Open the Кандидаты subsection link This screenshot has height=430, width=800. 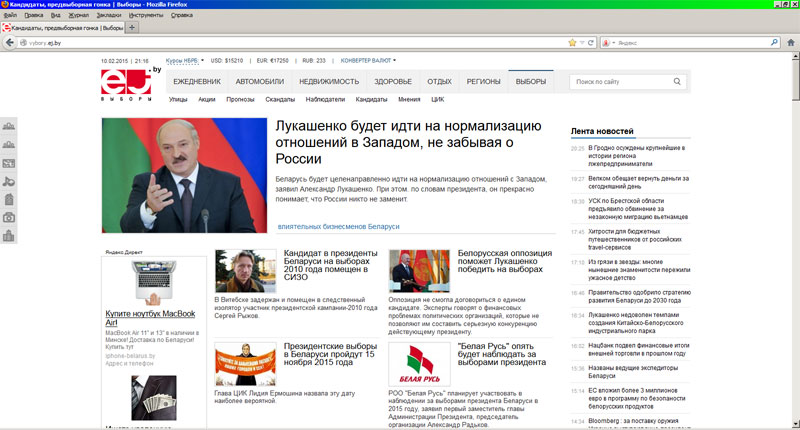[372, 100]
